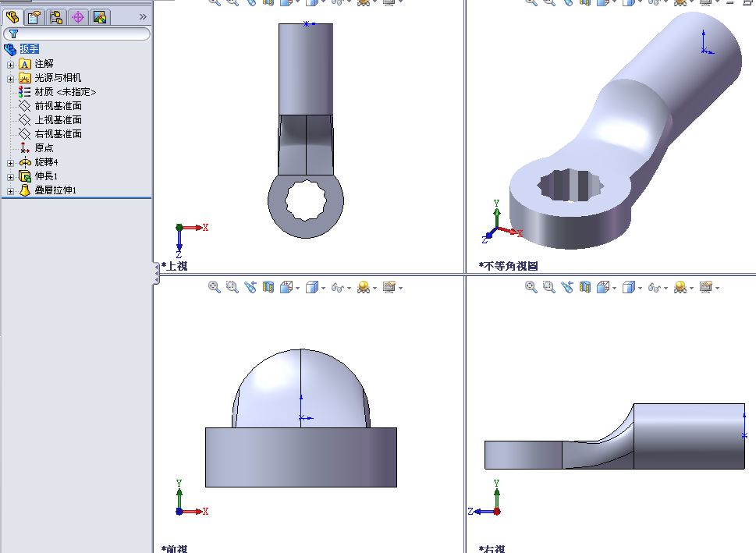Click Display Style cube in right (右視) viewport
The image size is (756, 553).
(x=628, y=287)
